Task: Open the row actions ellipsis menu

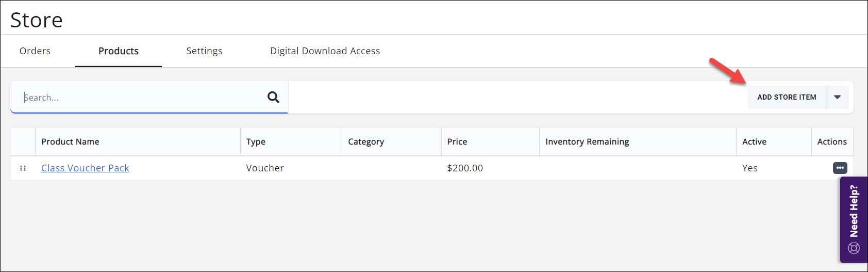Action: coord(840,168)
